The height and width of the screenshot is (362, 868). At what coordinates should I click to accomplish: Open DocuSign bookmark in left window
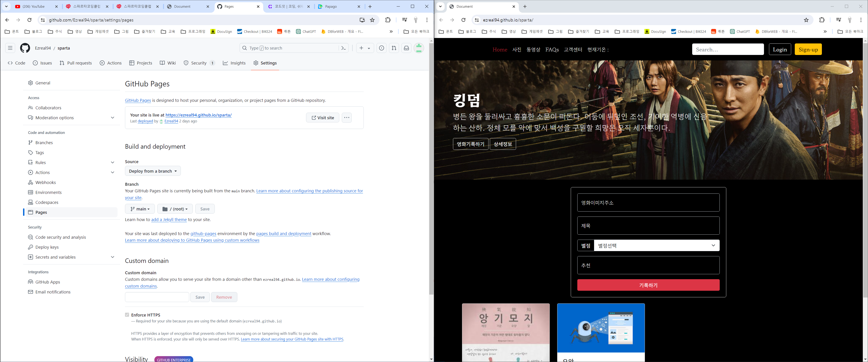coord(221,31)
